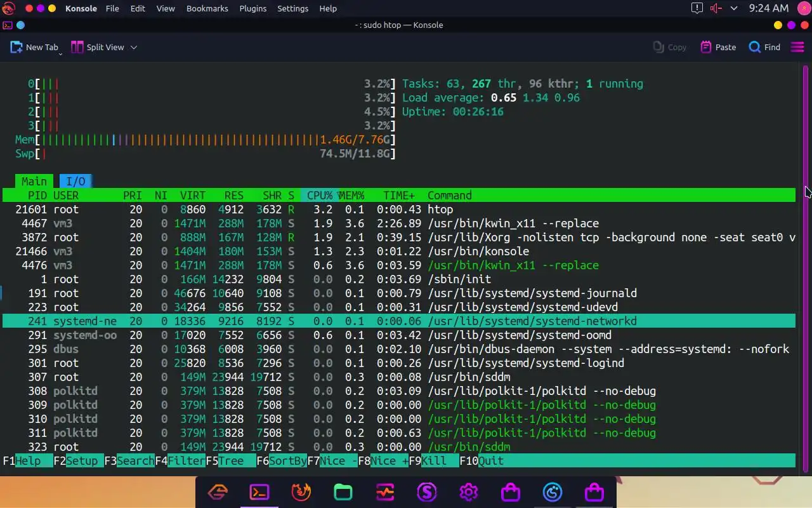Click F10 Quit in htop footer

pos(482,461)
